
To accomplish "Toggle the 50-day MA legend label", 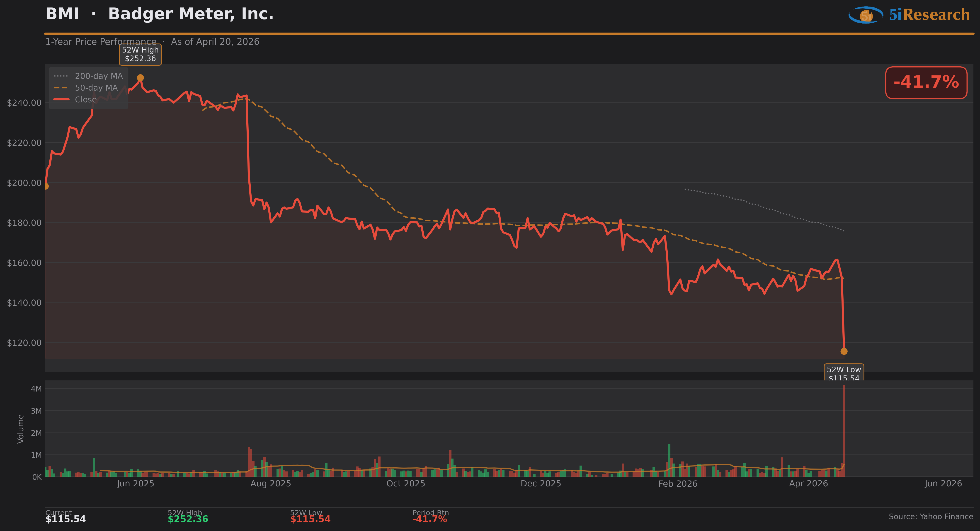I will [x=96, y=88].
